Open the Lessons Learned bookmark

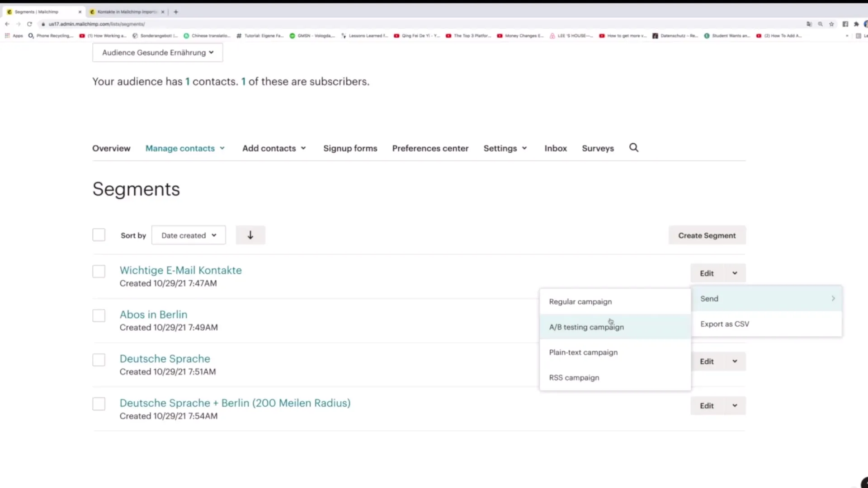[364, 36]
